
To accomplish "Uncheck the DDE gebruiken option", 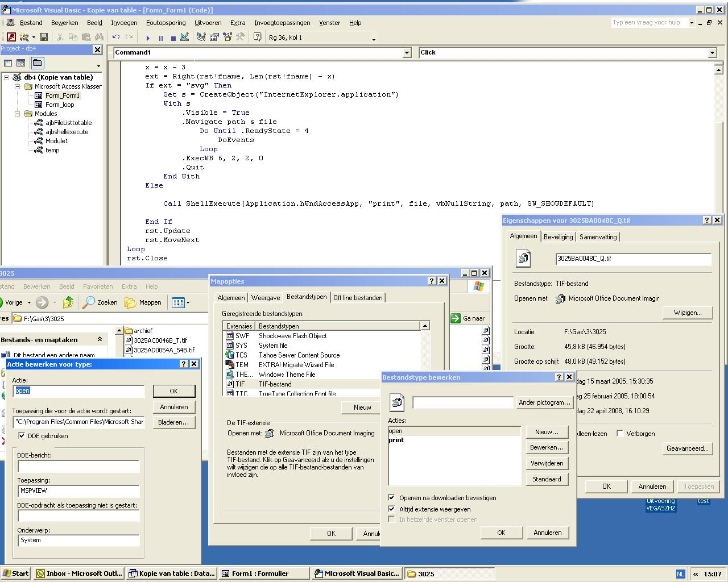I will tap(22, 436).
